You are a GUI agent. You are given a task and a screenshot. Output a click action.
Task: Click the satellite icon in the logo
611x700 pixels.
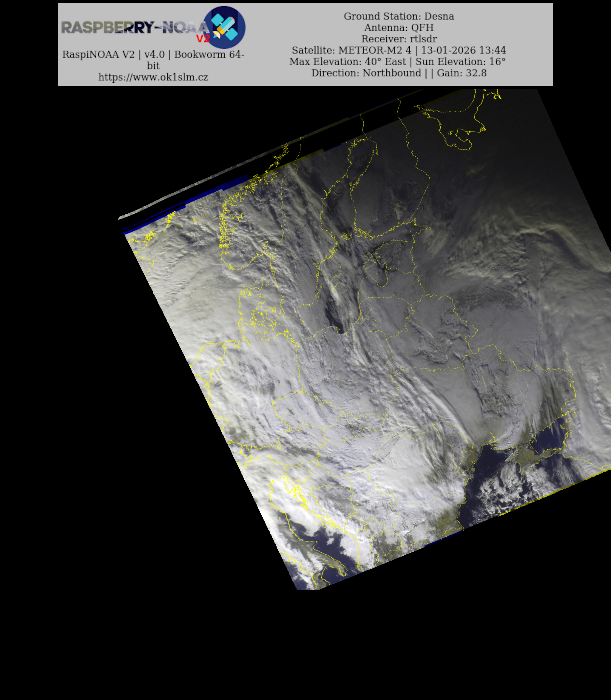pyautogui.click(x=224, y=27)
